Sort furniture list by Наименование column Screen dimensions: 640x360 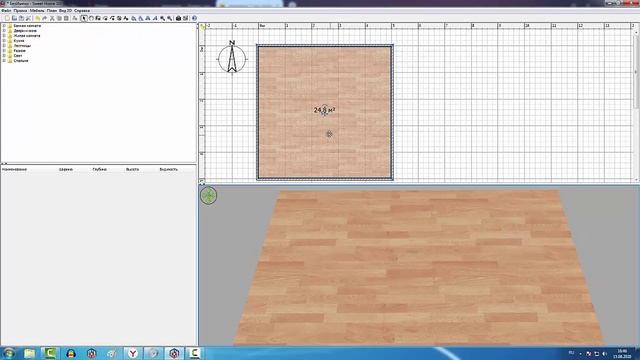15,169
